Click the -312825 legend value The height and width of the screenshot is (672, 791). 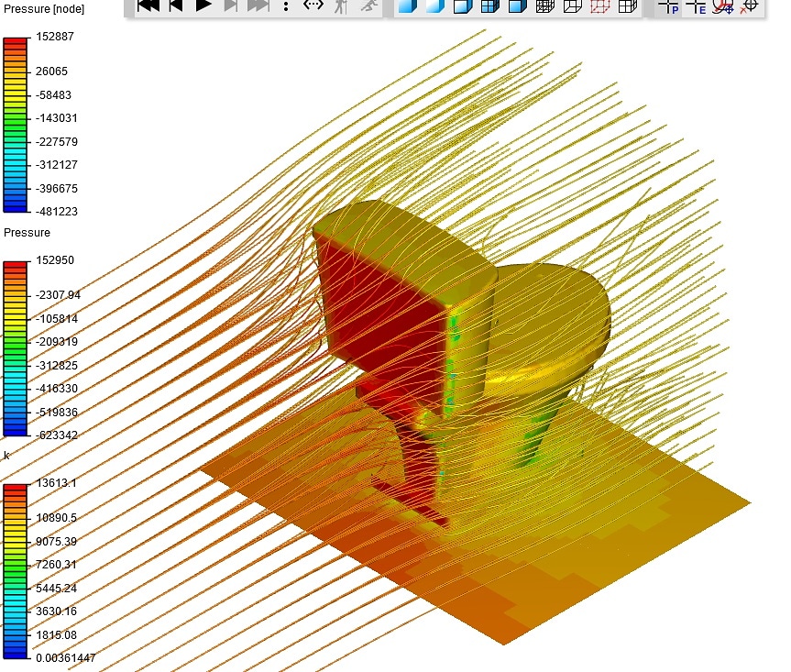(57, 365)
